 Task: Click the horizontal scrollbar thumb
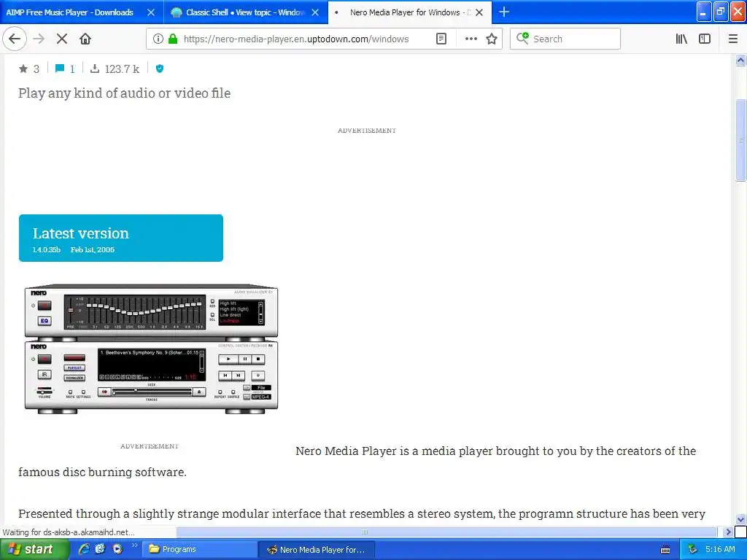click(446, 532)
